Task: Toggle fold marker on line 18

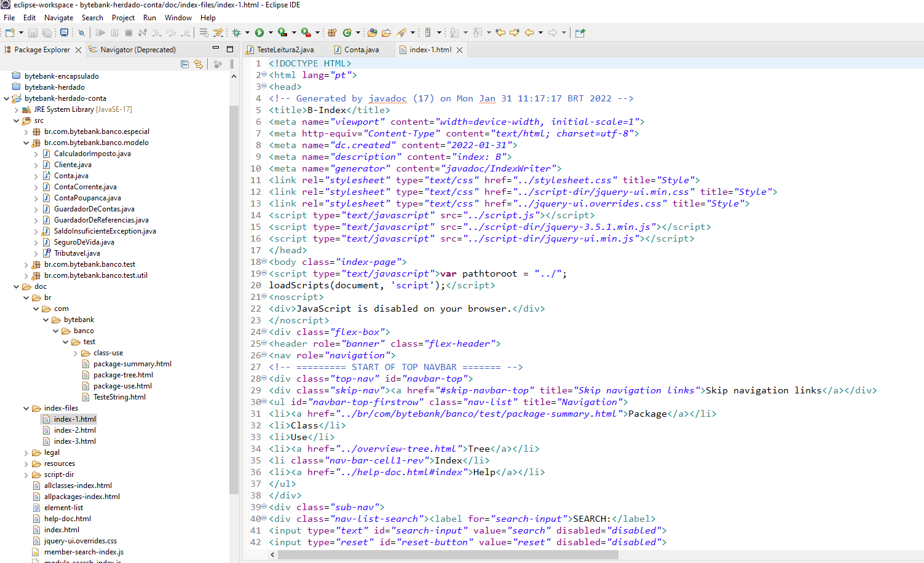Action: pyautogui.click(x=264, y=262)
